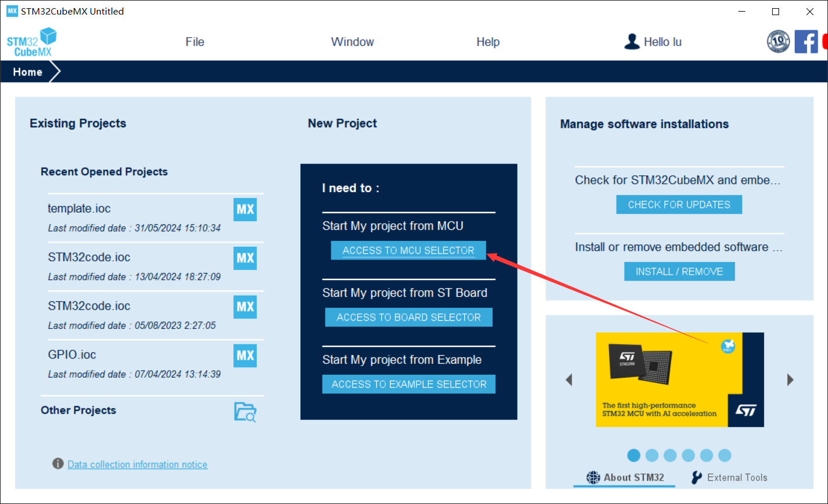Click ACCESS TO MCU SELECTOR button

pyautogui.click(x=408, y=250)
